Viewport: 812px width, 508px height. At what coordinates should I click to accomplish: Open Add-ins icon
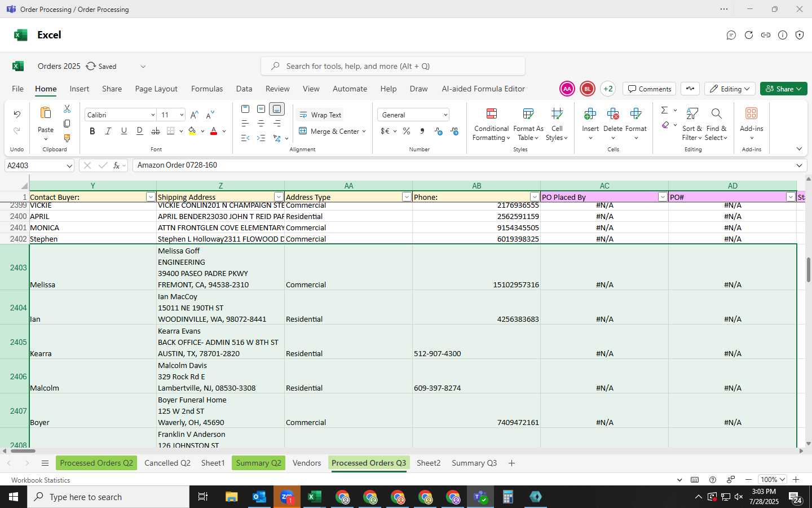[751, 113]
